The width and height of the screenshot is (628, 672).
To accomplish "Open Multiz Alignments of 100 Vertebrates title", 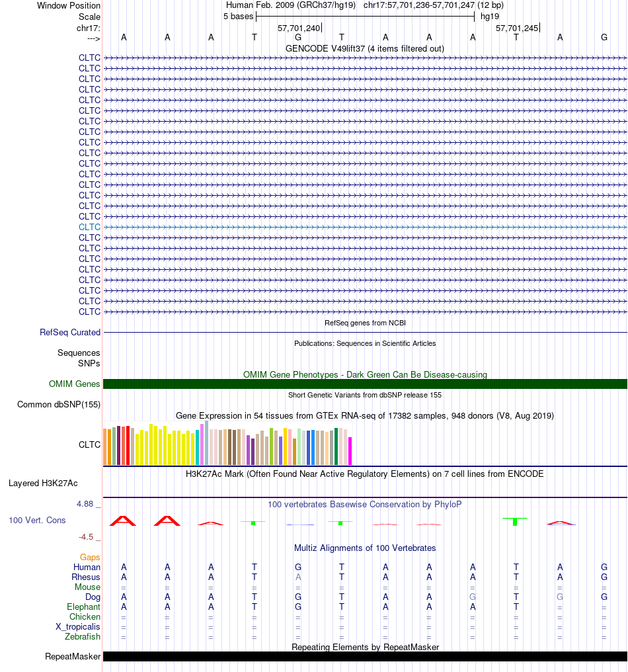I will pos(364,548).
